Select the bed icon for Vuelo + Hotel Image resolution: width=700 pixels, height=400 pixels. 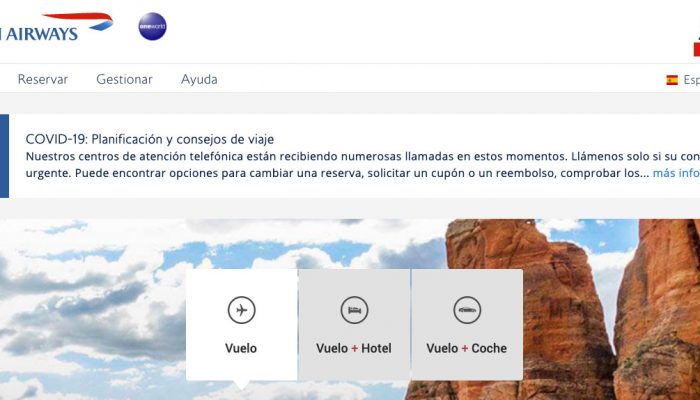pyautogui.click(x=354, y=310)
